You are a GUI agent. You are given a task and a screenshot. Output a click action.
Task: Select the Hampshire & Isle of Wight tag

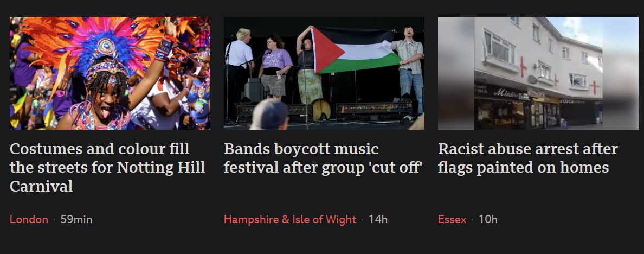point(290,219)
